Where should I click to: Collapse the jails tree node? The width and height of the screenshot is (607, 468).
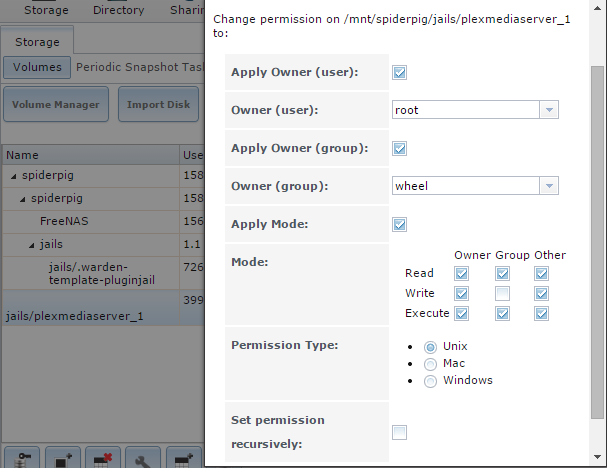tap(31, 244)
